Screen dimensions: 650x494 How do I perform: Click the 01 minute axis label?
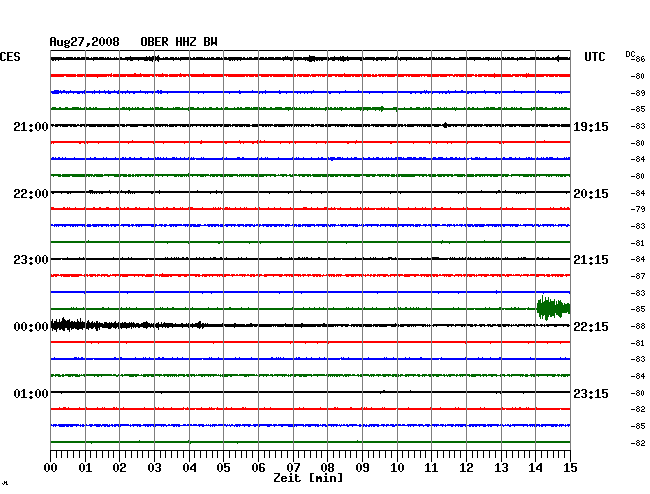click(85, 468)
